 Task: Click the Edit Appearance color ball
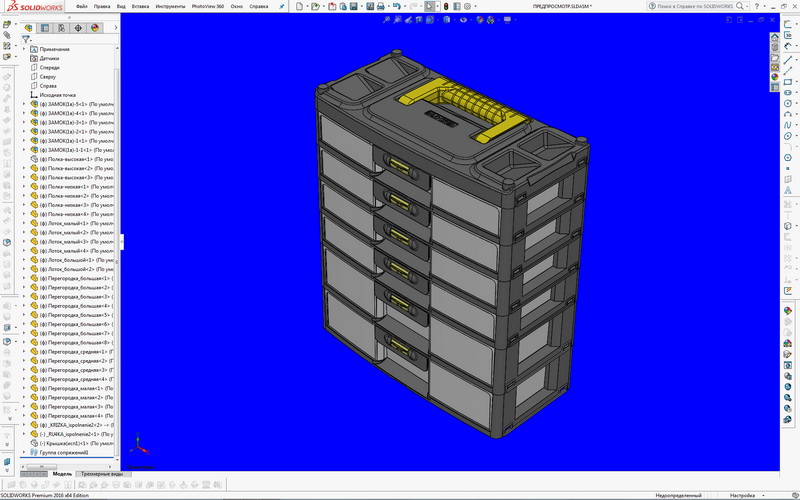[x=480, y=20]
